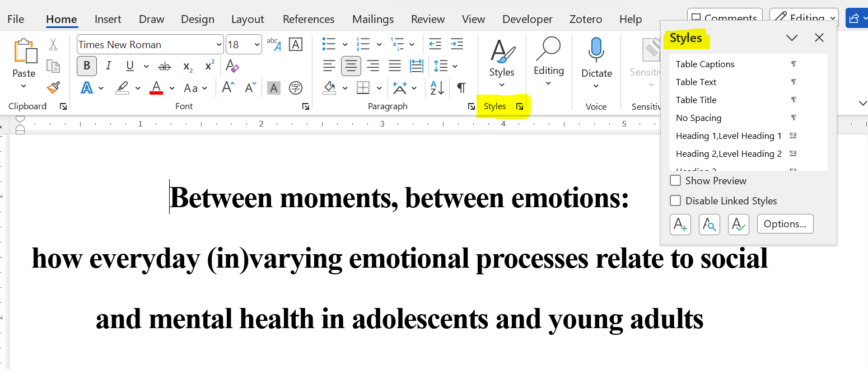Viewport: 868px width, 369px height.
Task: Expand the font size dropdown
Action: (x=256, y=45)
